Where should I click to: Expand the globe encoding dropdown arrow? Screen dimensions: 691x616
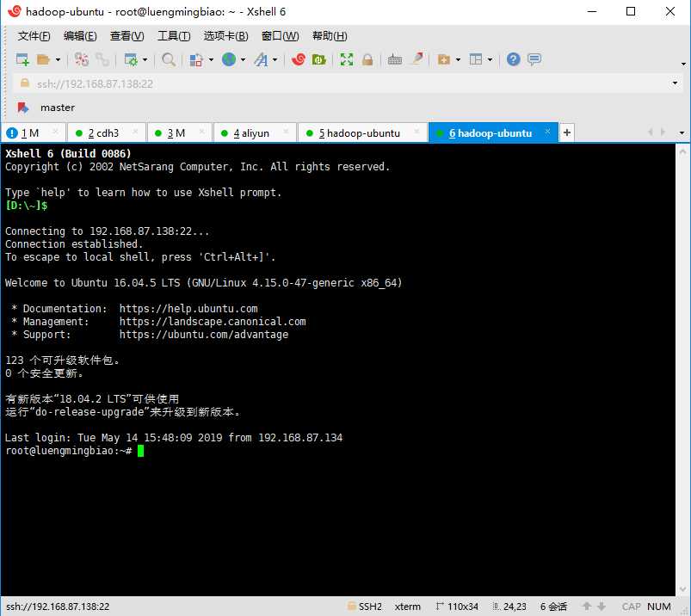243,59
